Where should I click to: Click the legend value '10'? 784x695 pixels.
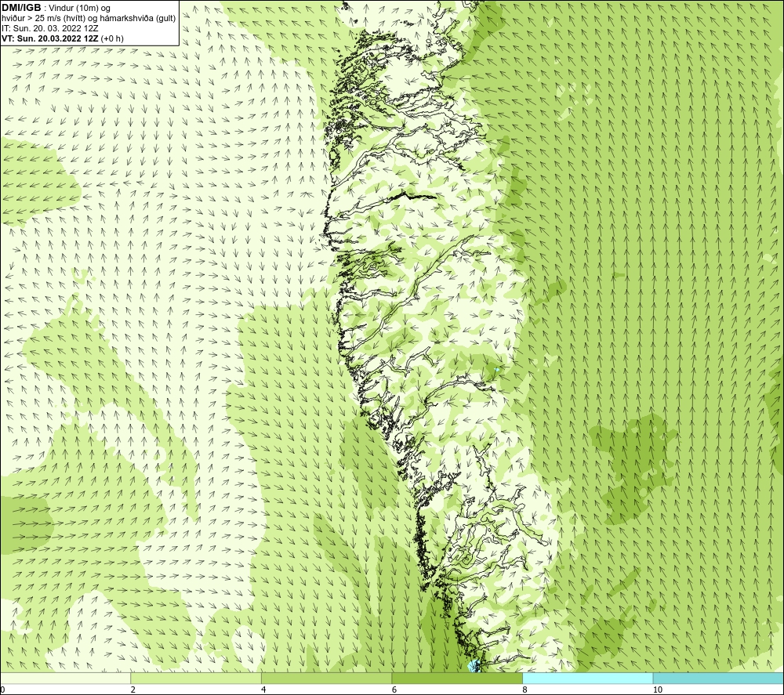click(658, 690)
